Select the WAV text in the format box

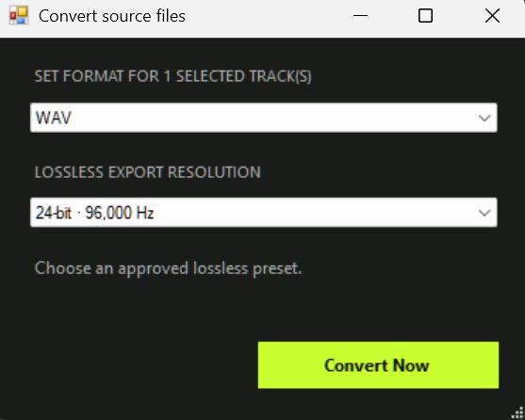click(54, 118)
